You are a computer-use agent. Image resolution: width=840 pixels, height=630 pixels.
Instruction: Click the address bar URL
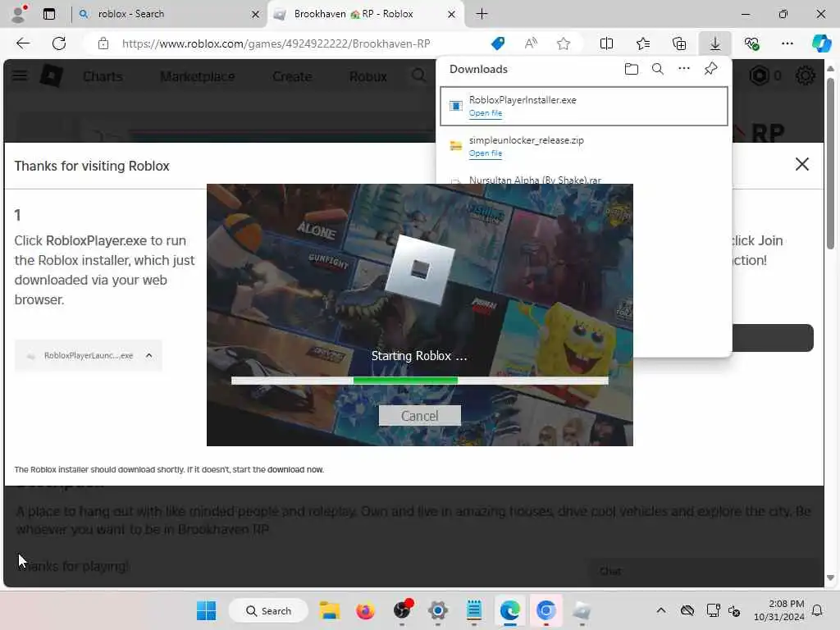[x=276, y=43]
